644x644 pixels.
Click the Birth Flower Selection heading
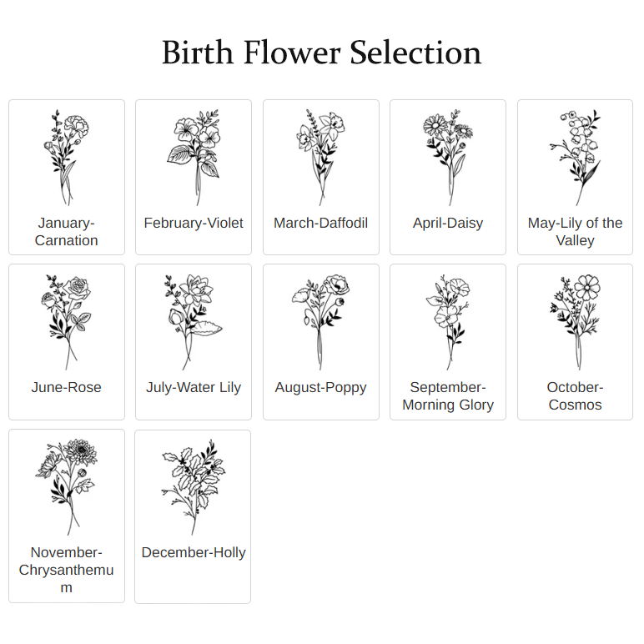pos(322,53)
